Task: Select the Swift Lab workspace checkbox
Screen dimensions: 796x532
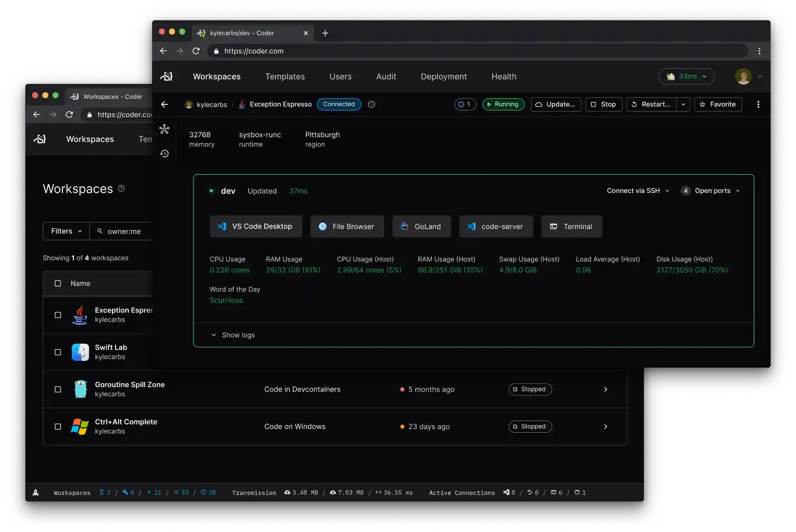Action: point(58,352)
